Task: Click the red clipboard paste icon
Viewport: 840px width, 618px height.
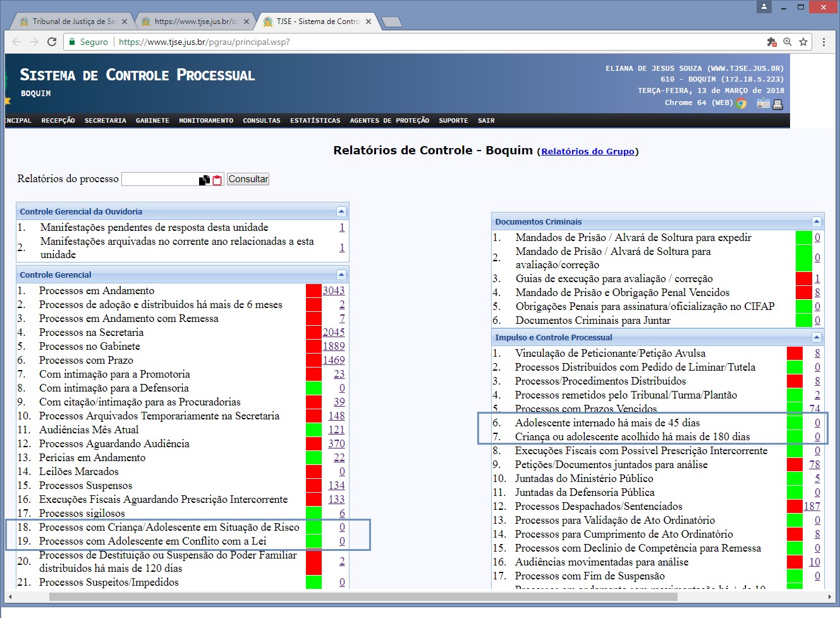Action: click(x=217, y=180)
